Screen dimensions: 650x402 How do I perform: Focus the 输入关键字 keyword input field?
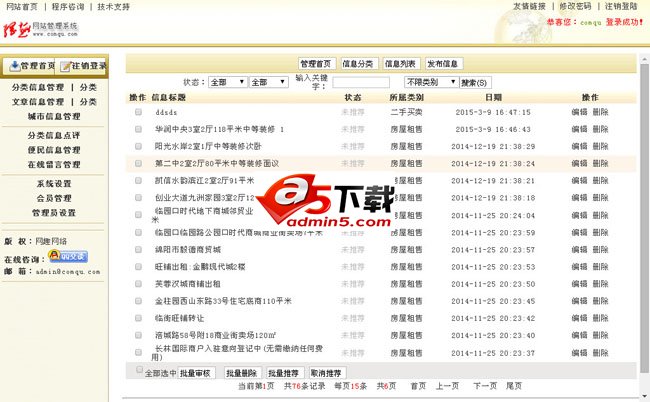click(x=361, y=82)
